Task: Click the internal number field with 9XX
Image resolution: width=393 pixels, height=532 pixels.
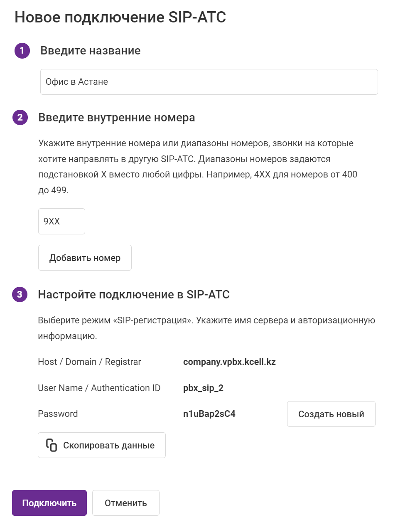Action: (x=61, y=222)
